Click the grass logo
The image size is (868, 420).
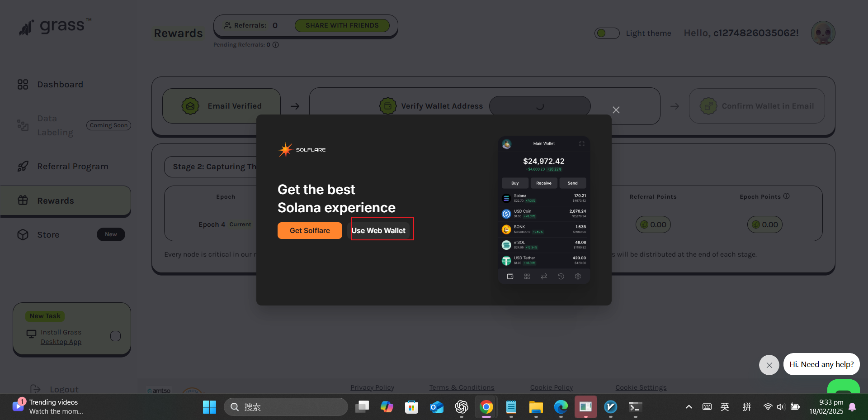pyautogui.click(x=55, y=27)
